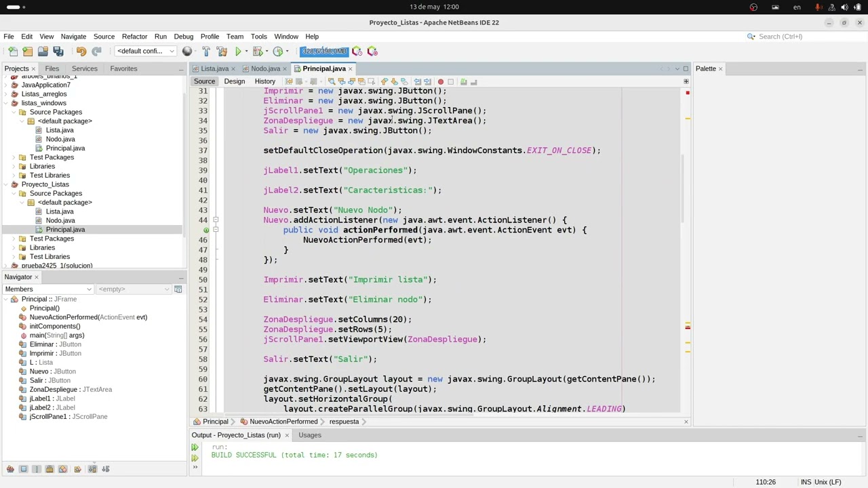Collapse the code fold at line 44
The image size is (868, 488).
(x=216, y=220)
